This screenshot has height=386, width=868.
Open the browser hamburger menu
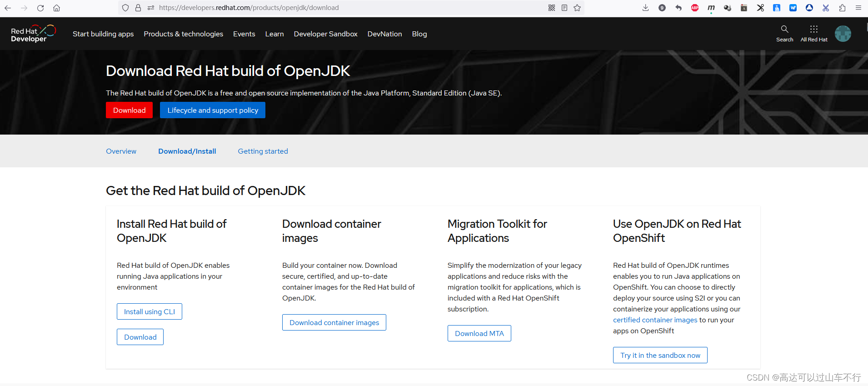[858, 8]
